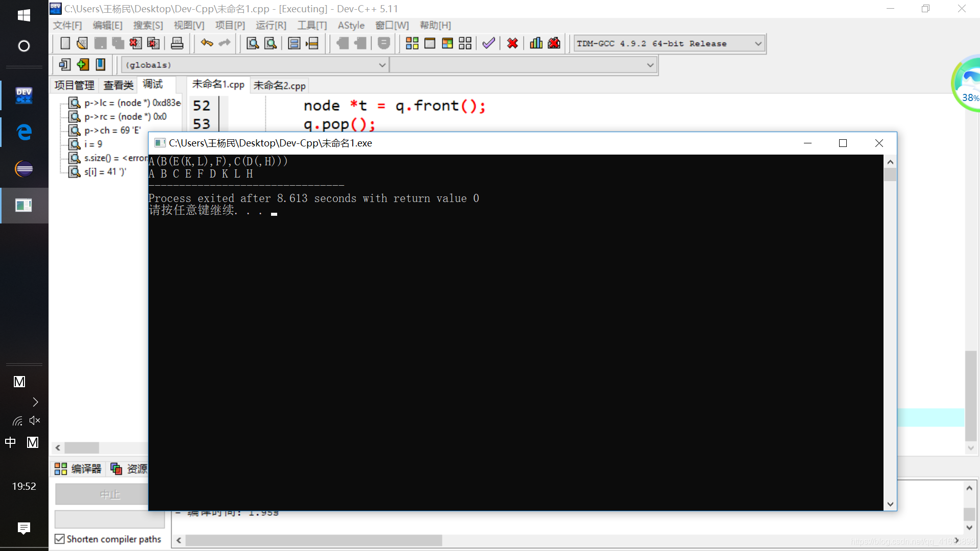The image size is (980, 551).
Task: Open the 工具[T] menu
Action: coord(312,26)
